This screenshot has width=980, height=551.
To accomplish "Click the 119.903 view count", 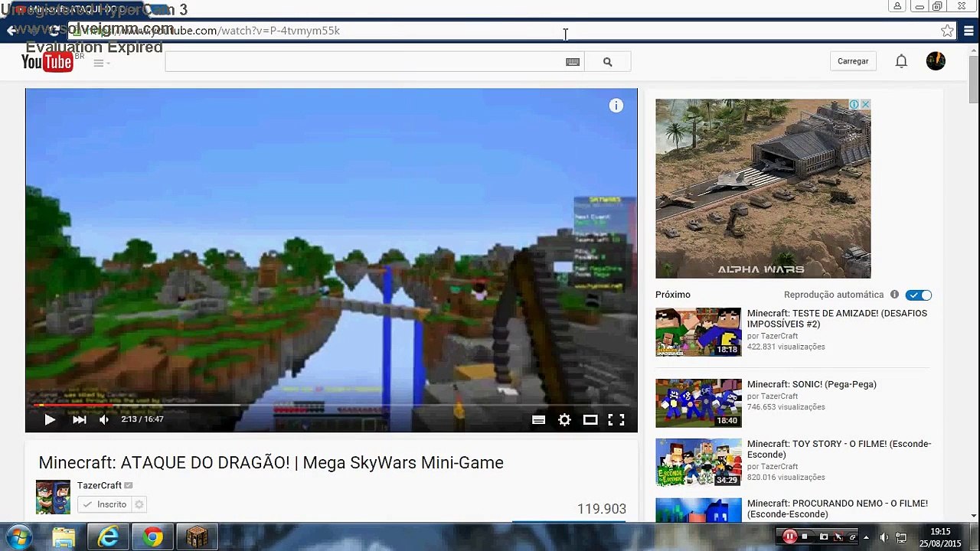I will [602, 509].
